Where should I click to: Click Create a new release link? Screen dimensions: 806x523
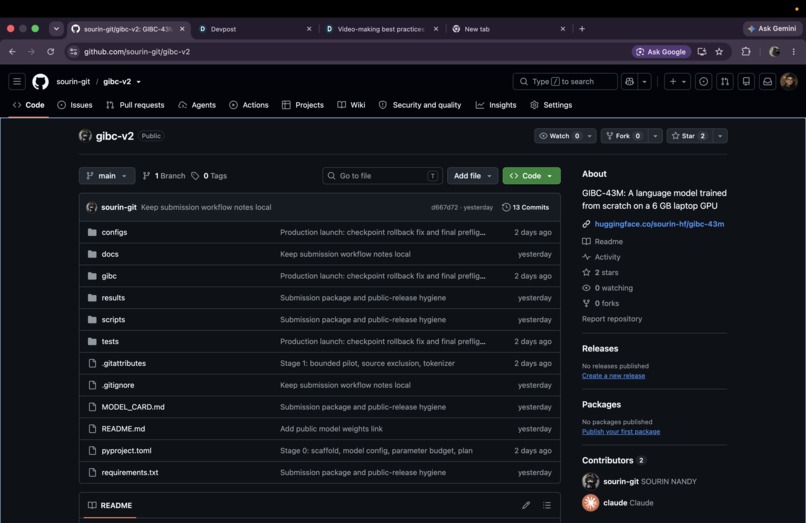tap(613, 375)
